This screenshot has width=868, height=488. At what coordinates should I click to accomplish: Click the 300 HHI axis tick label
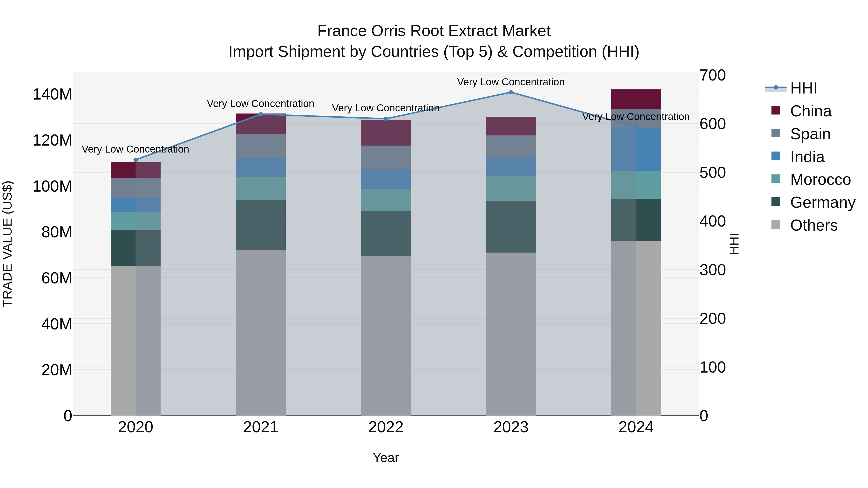[713, 270]
